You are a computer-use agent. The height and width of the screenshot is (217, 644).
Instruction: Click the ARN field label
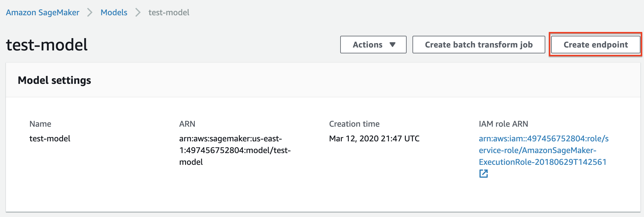point(187,124)
